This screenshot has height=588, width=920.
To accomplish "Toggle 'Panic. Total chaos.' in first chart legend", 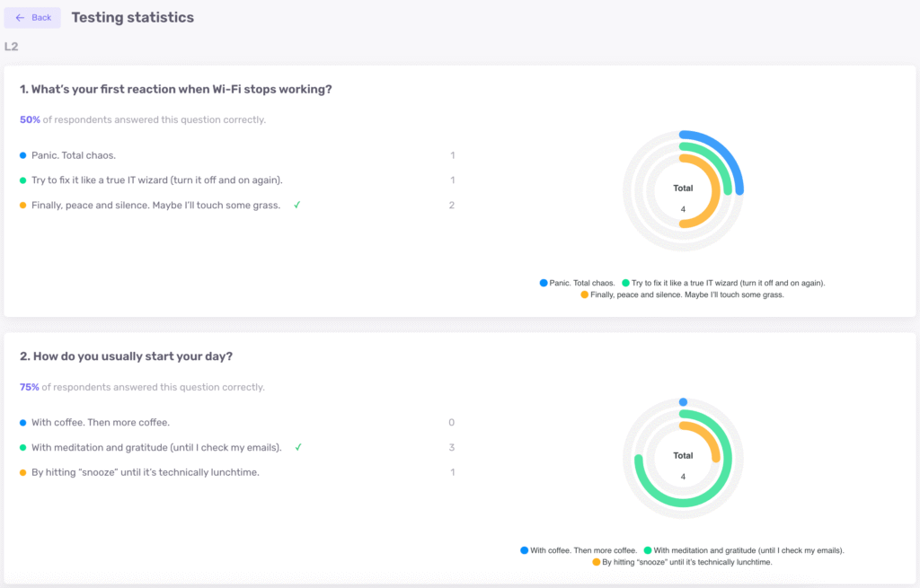I will (578, 283).
